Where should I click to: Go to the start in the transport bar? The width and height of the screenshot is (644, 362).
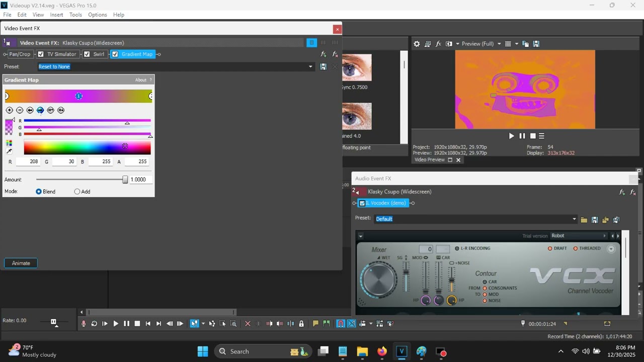pyautogui.click(x=148, y=324)
